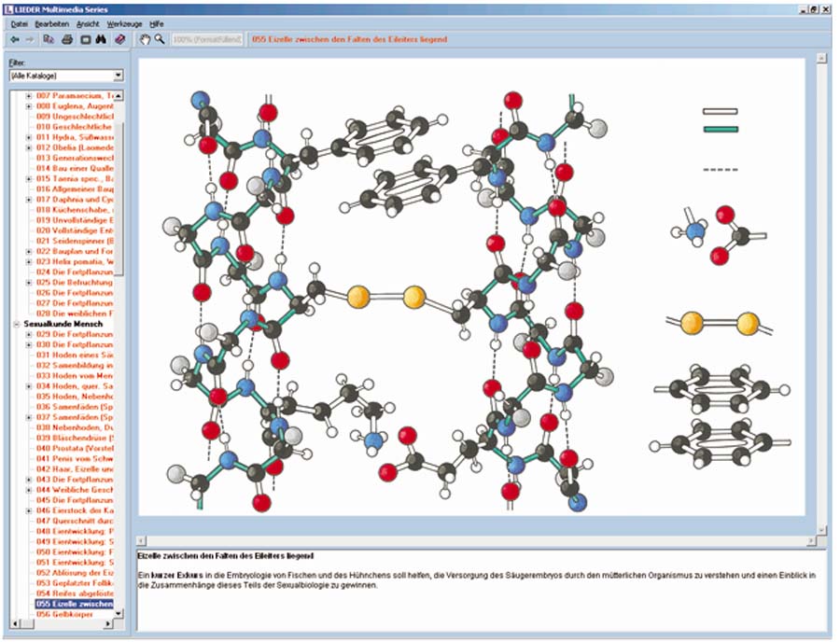Expand the 046 Eierstock tree item
The width and height of the screenshot is (840, 642).
pyautogui.click(x=29, y=511)
